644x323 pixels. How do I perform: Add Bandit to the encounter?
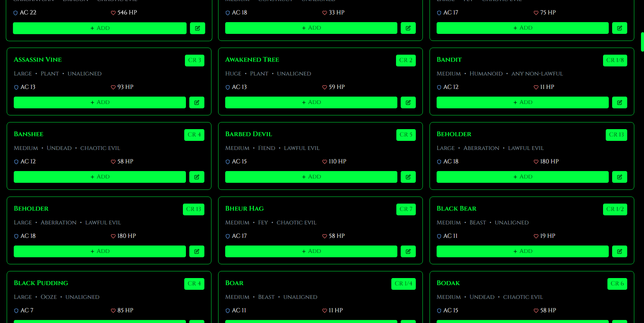[x=523, y=103]
